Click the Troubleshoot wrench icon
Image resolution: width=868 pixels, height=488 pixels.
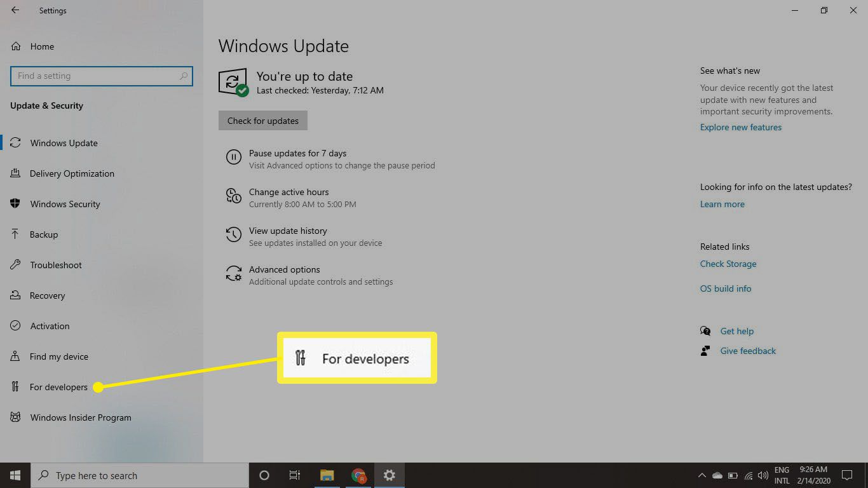click(x=16, y=265)
